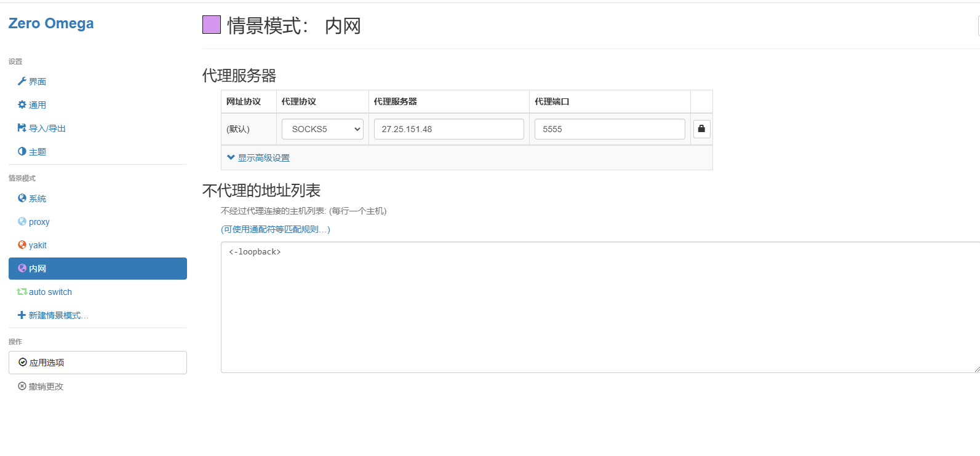Click the globe icon beside 系统
Screen dimensions: 980x456
22,198
